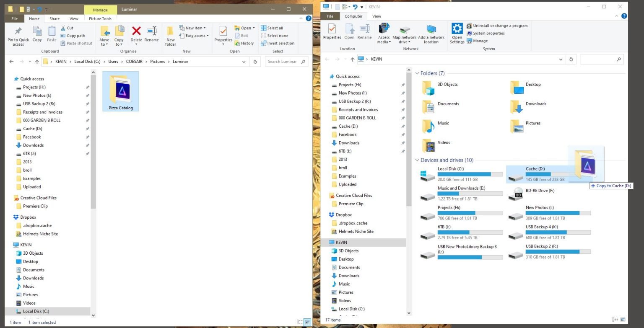Click Local Disk (C:) storage usage bar
The width and height of the screenshot is (644, 328).
click(x=470, y=174)
